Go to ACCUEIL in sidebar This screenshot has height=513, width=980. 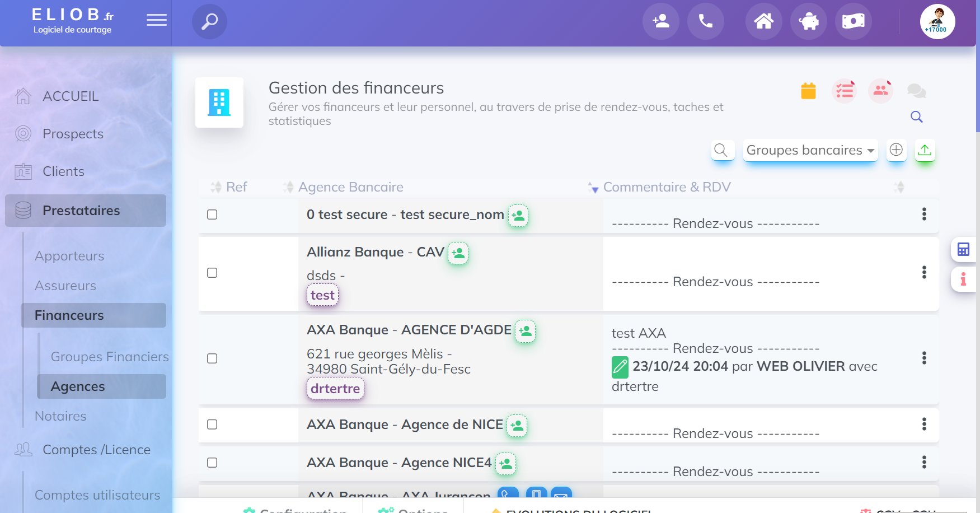71,96
